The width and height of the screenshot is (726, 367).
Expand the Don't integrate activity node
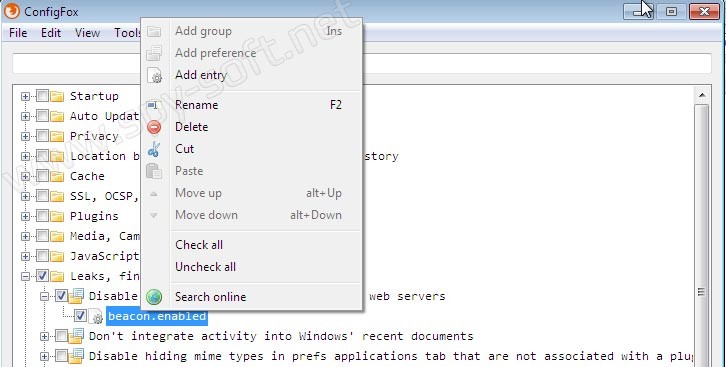pos(44,336)
